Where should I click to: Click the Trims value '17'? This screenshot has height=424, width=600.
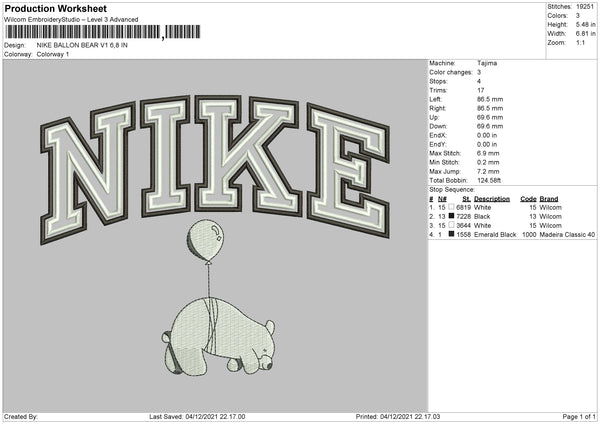click(x=481, y=90)
